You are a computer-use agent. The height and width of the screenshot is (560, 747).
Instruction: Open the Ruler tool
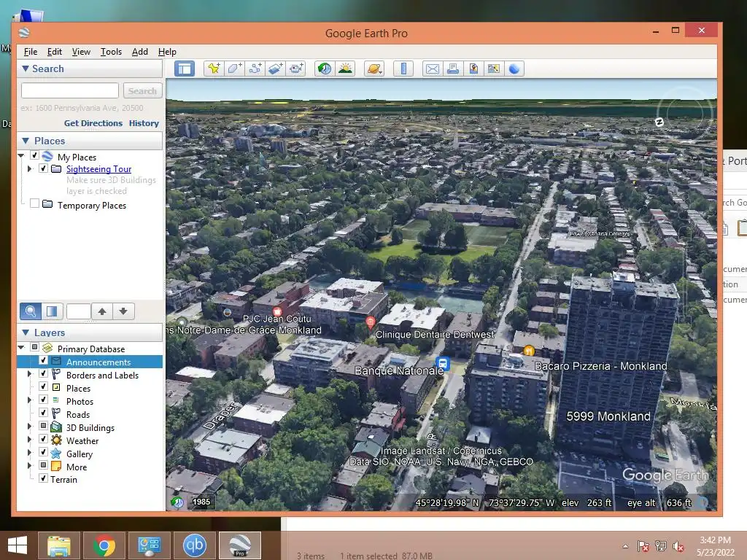403,69
